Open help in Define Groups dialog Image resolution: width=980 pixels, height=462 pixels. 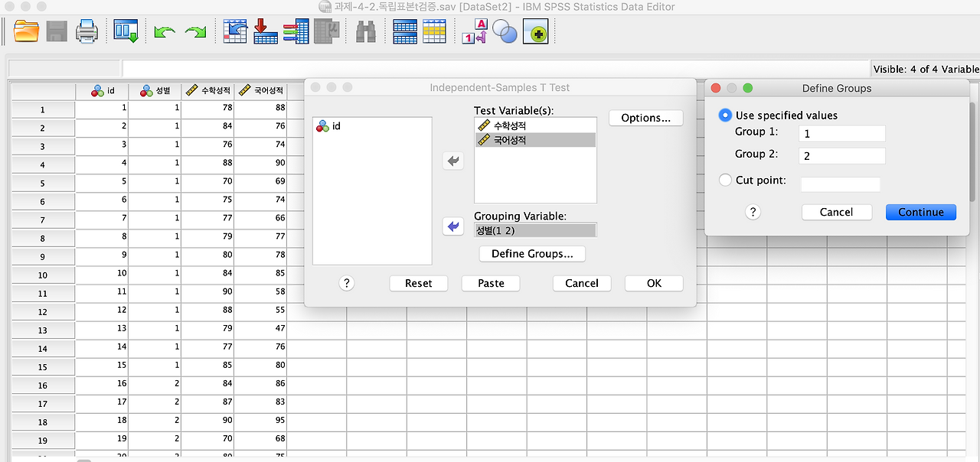tap(753, 212)
